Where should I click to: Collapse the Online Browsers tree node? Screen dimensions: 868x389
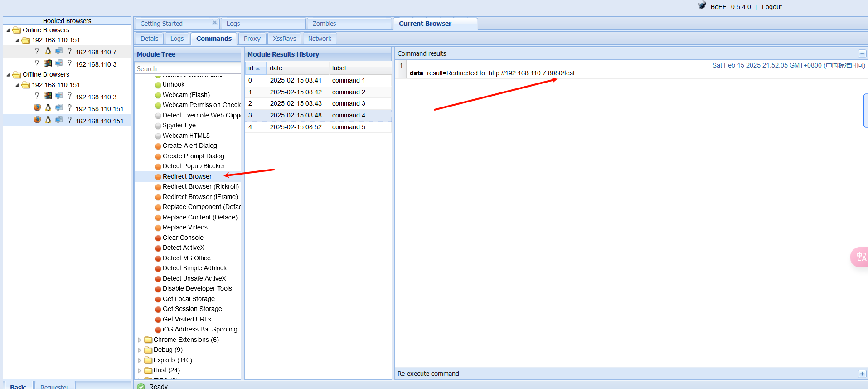8,30
